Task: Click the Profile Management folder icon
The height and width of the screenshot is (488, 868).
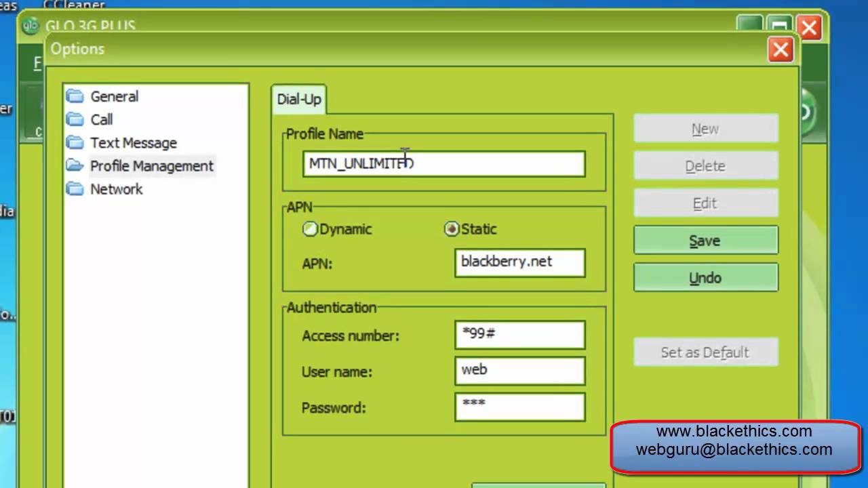Action: 75,165
